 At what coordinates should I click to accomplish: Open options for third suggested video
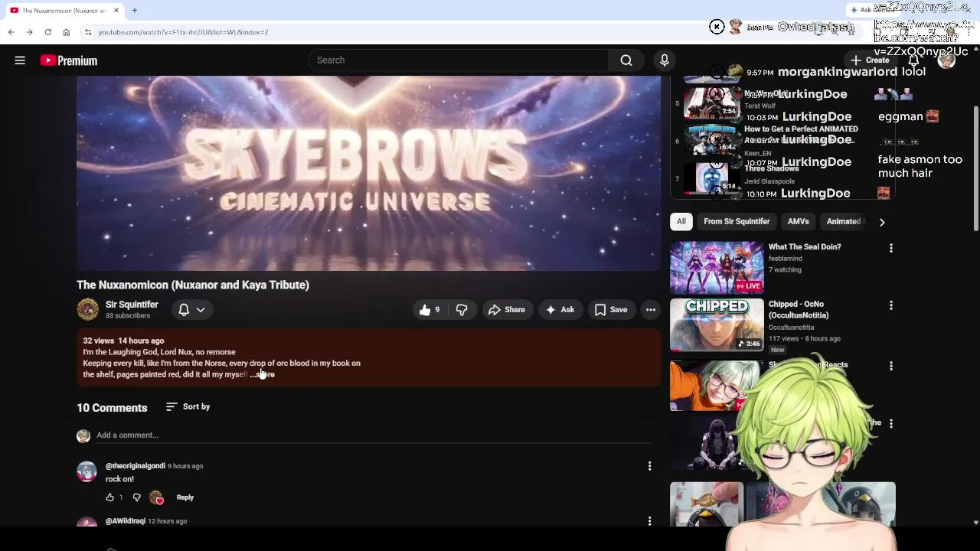click(x=890, y=367)
